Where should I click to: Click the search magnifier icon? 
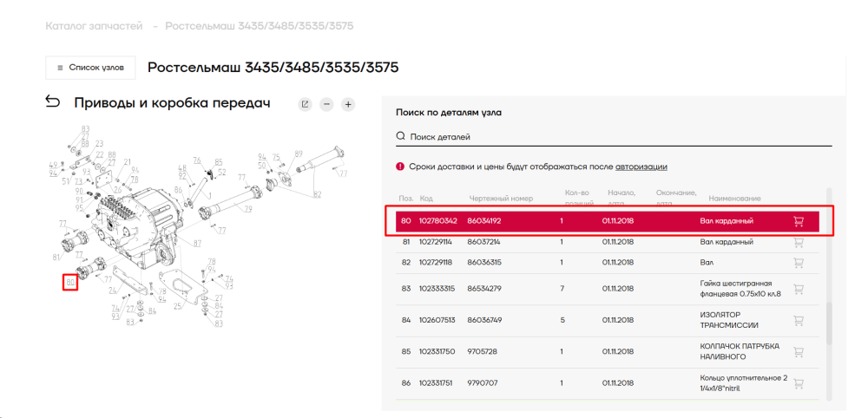click(401, 136)
